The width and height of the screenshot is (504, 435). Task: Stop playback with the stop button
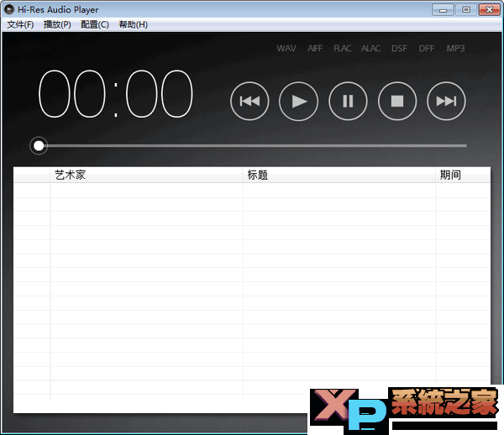(397, 102)
